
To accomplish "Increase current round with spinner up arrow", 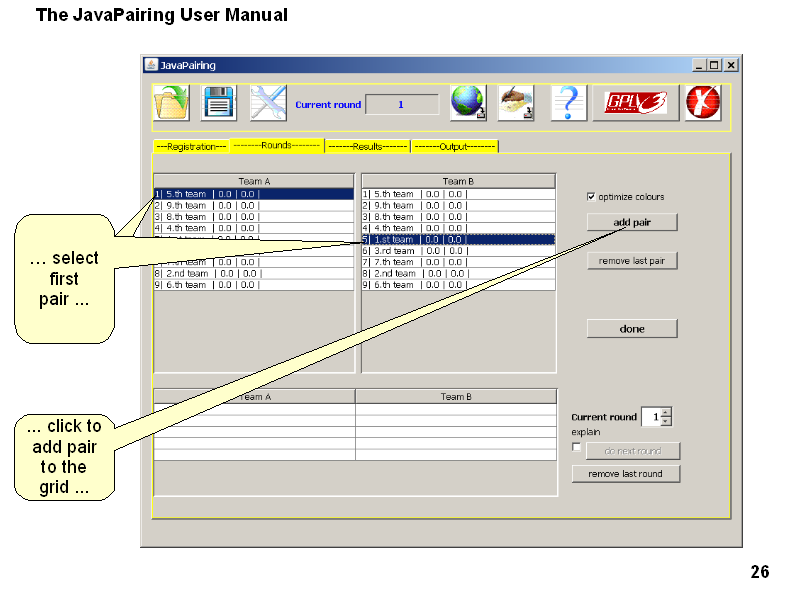I will 666,412.
